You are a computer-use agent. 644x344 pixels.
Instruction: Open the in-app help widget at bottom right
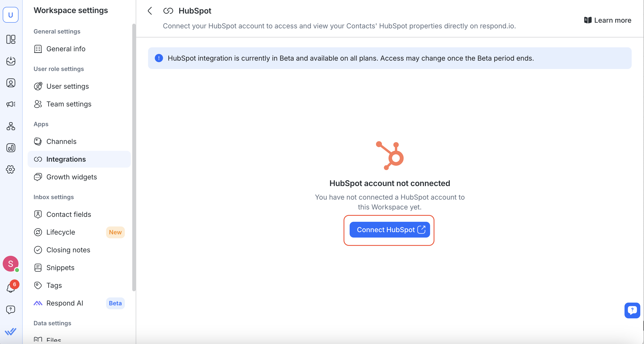click(632, 310)
